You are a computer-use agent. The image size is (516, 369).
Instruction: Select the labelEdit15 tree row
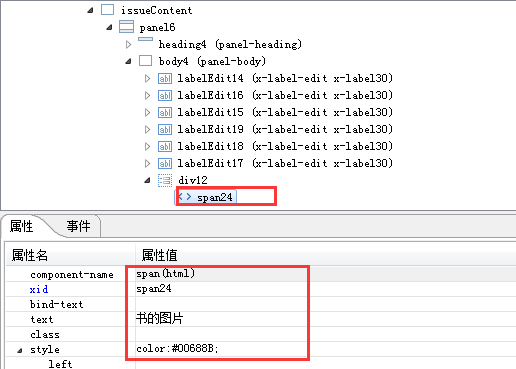click(x=285, y=112)
